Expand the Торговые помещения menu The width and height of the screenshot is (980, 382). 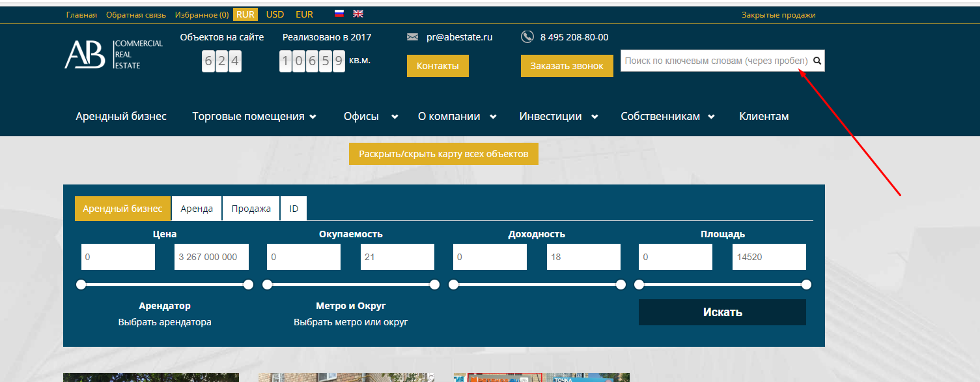tap(254, 117)
